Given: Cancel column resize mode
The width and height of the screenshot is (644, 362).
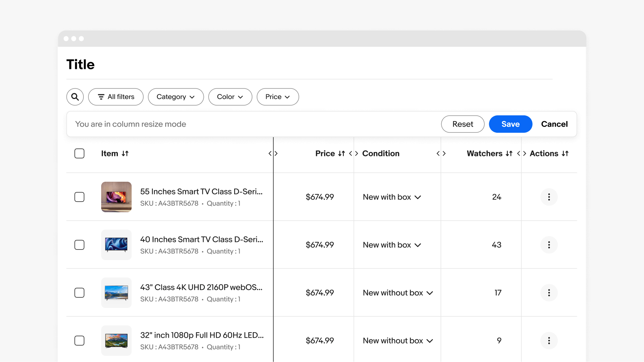Looking at the screenshot, I should pos(554,124).
